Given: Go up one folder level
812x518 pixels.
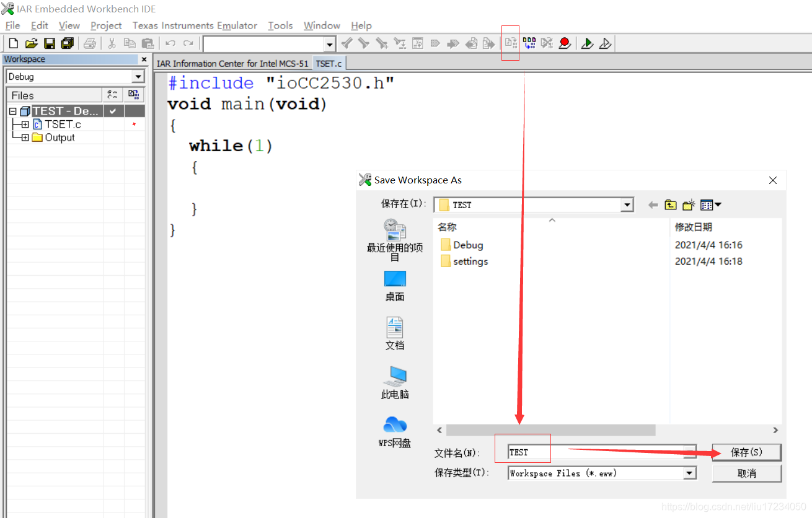Looking at the screenshot, I should click(x=671, y=205).
